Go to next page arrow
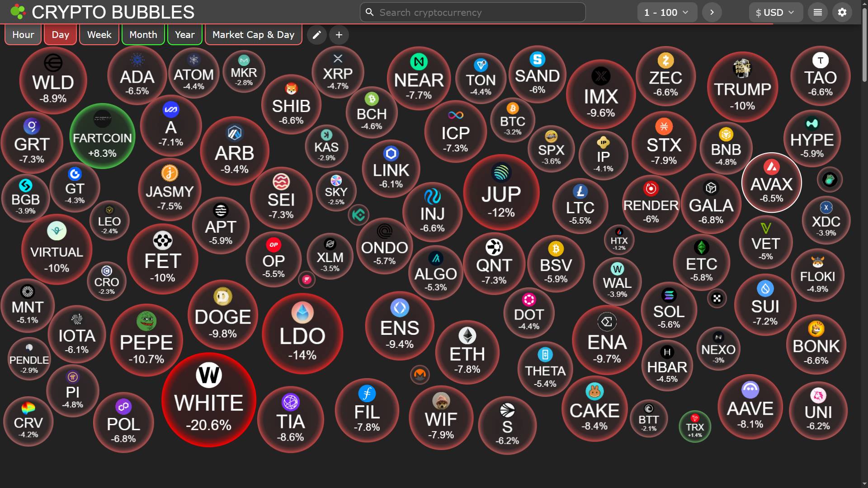The image size is (868, 488). click(712, 12)
